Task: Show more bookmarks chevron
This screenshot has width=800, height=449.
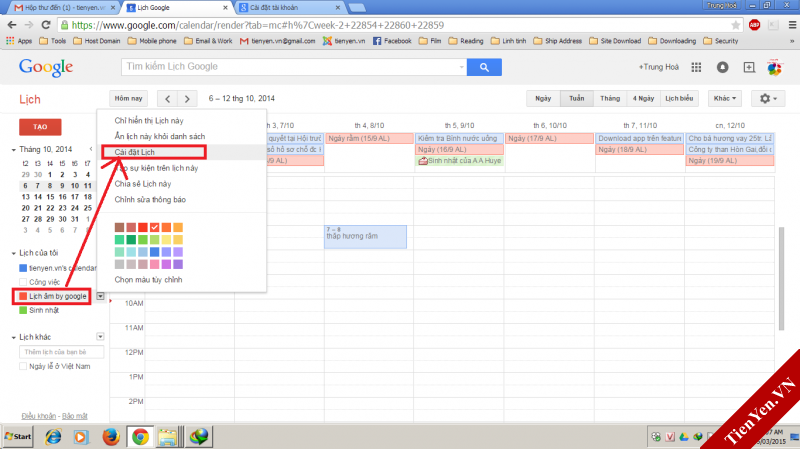Action: tap(792, 41)
